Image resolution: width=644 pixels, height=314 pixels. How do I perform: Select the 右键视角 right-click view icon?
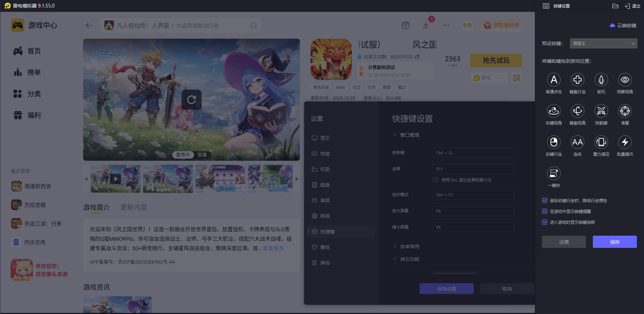coord(554,111)
